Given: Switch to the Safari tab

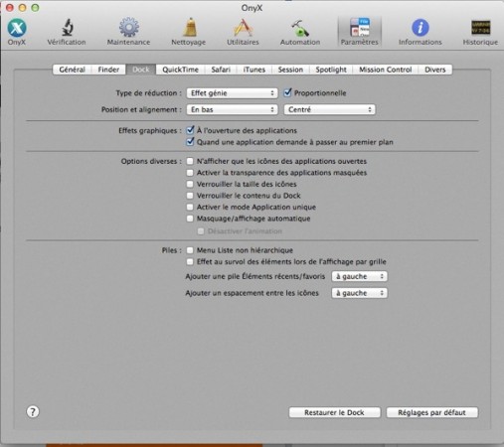Looking at the screenshot, I should (x=221, y=70).
